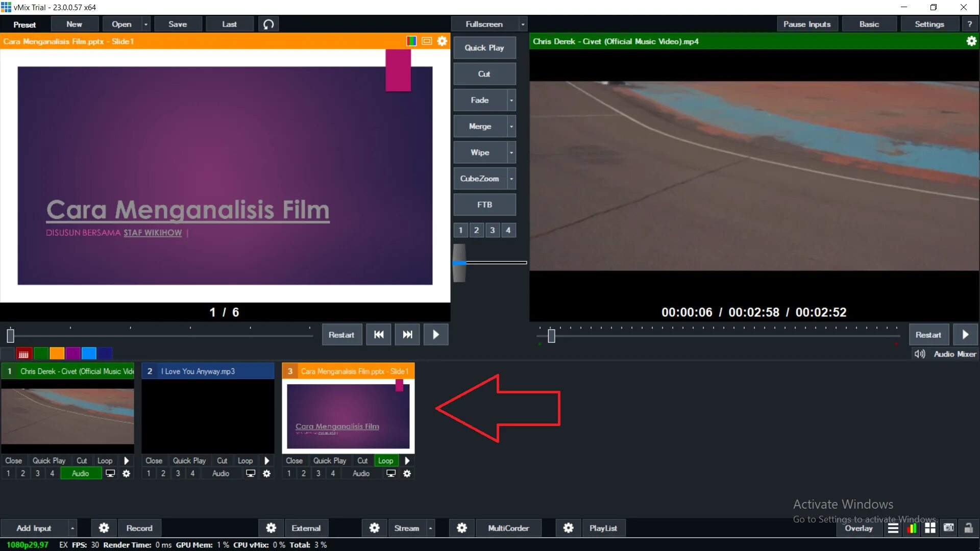Click the snapshot camera icon
The image size is (980, 551).
coord(948,528)
